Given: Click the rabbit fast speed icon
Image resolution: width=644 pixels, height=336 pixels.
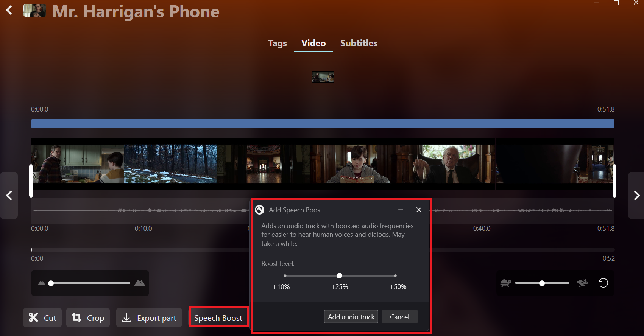Looking at the screenshot, I should click(582, 283).
